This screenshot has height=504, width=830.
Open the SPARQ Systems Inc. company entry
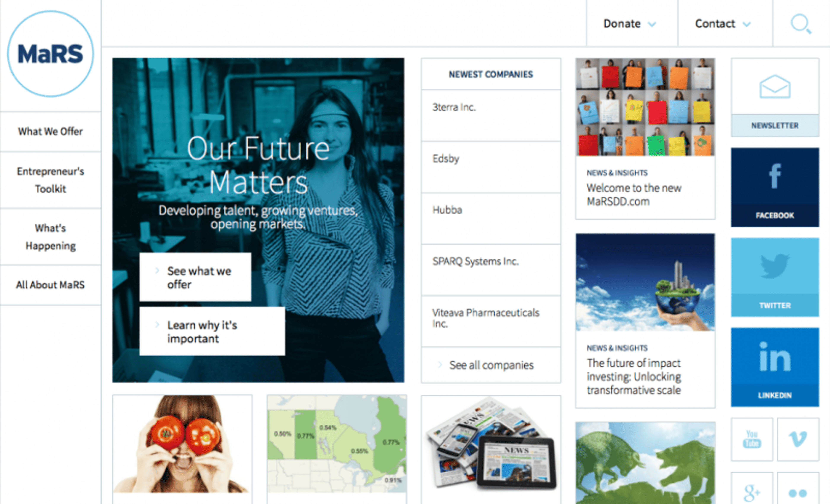(475, 262)
